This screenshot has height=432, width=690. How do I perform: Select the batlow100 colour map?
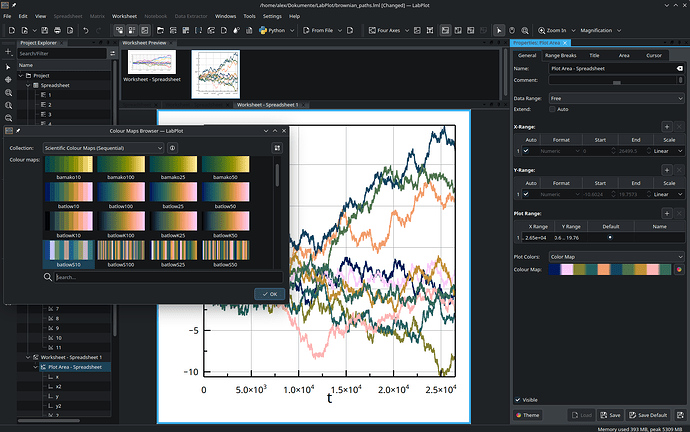[x=120, y=192]
